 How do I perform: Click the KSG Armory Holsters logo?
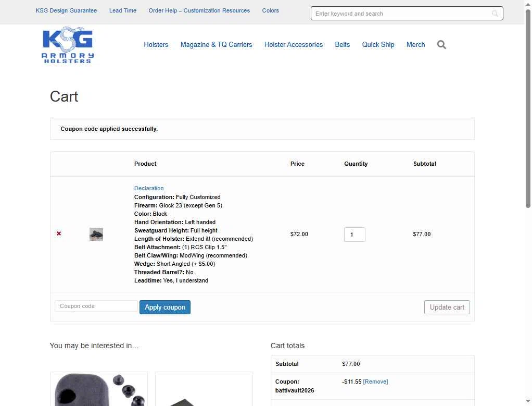[x=68, y=45]
